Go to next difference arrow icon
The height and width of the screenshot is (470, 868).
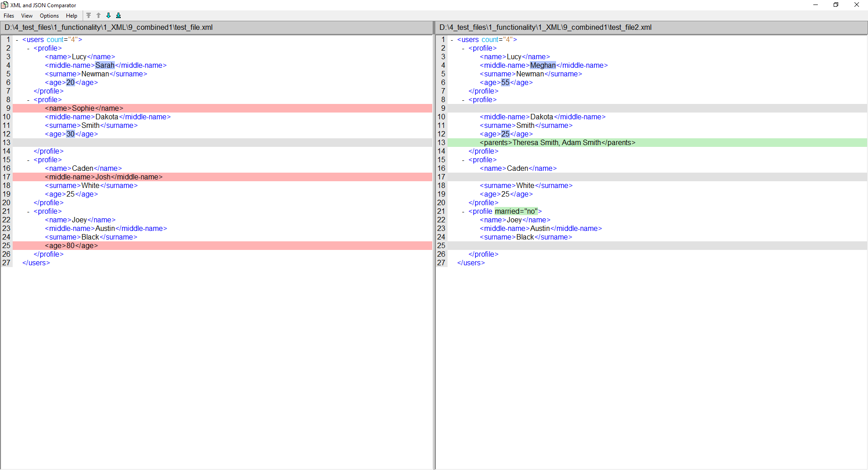pyautogui.click(x=108, y=15)
